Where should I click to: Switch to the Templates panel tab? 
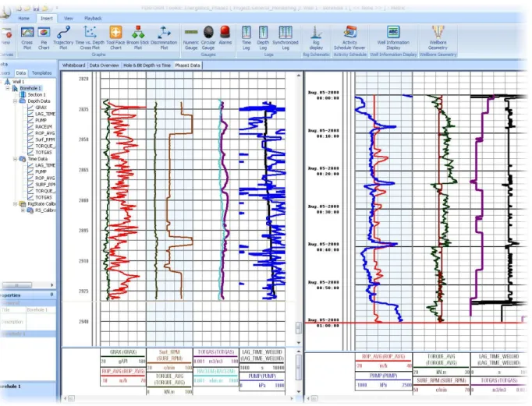[41, 73]
